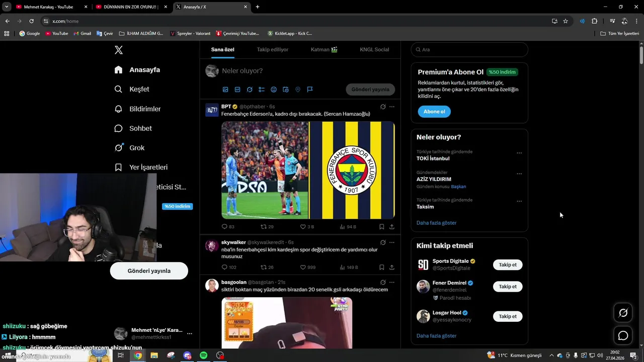Schedule the post via calendar icon
The image size is (644, 362).
pyautogui.click(x=286, y=89)
